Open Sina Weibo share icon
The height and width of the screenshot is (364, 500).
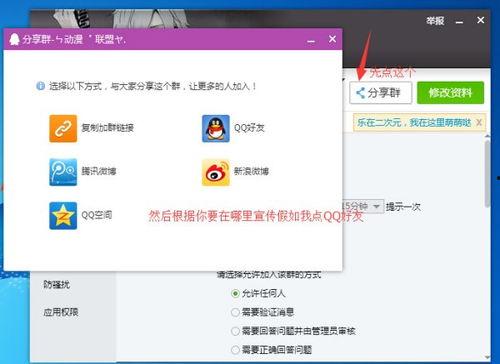(216, 172)
